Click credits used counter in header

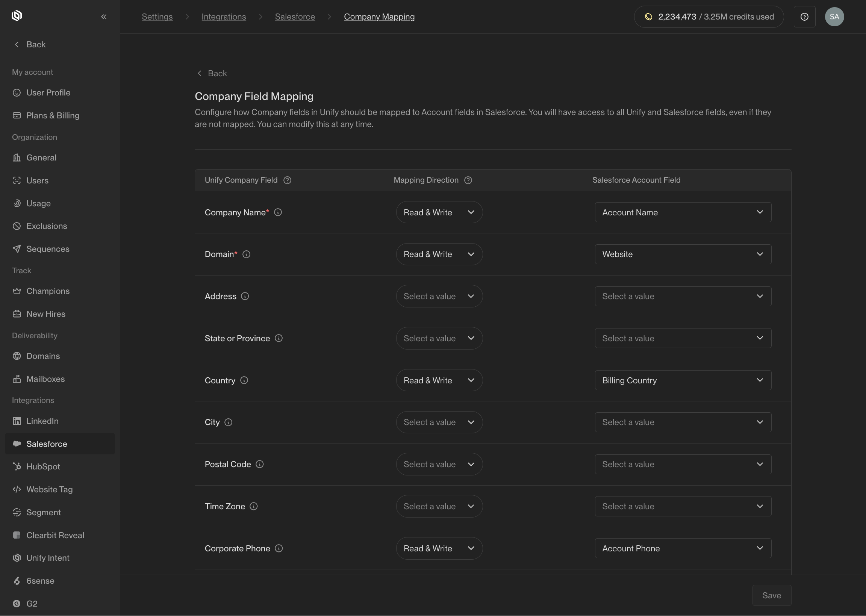pos(708,17)
